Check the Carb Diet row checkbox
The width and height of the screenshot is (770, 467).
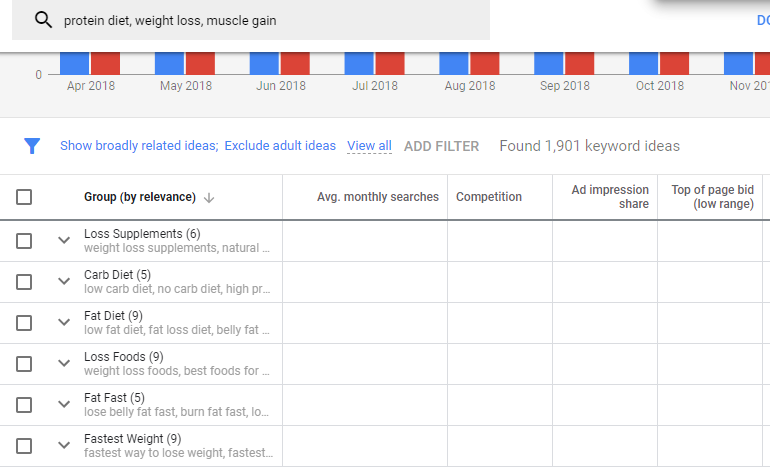coord(24,282)
